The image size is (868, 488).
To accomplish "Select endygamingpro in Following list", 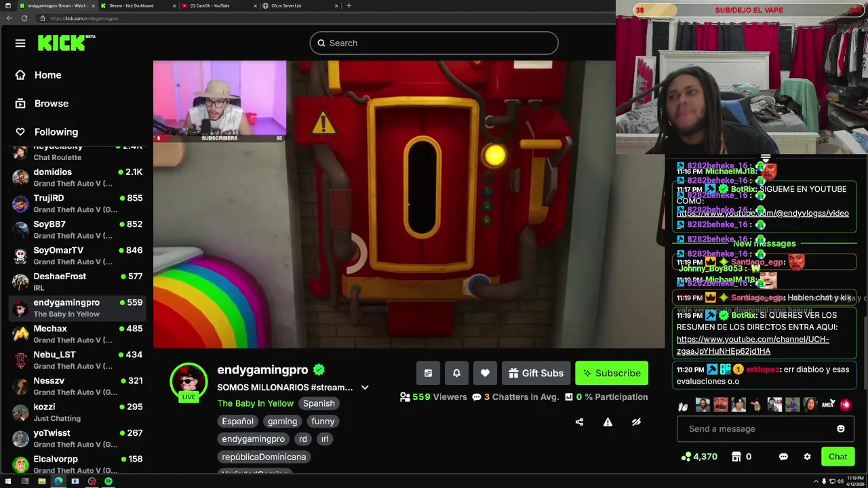I will (x=78, y=308).
